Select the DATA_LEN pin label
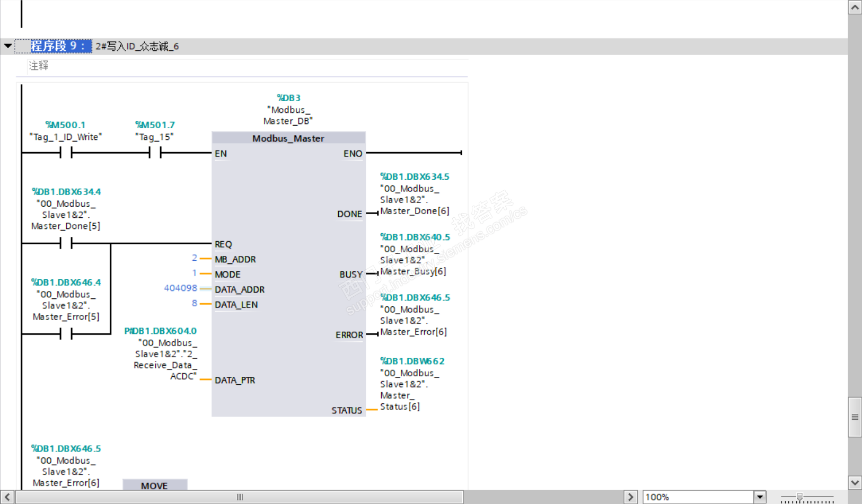 click(236, 305)
